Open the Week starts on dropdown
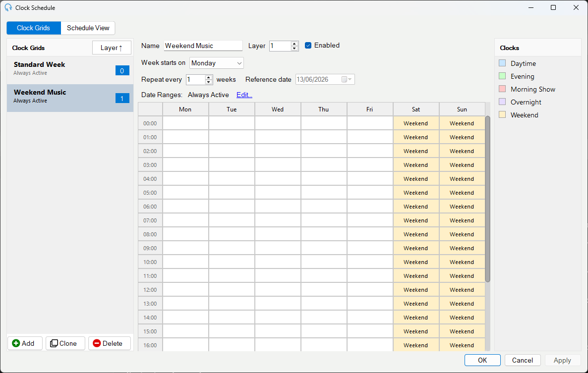Screen dimensions: 588x373 [x=216, y=63]
